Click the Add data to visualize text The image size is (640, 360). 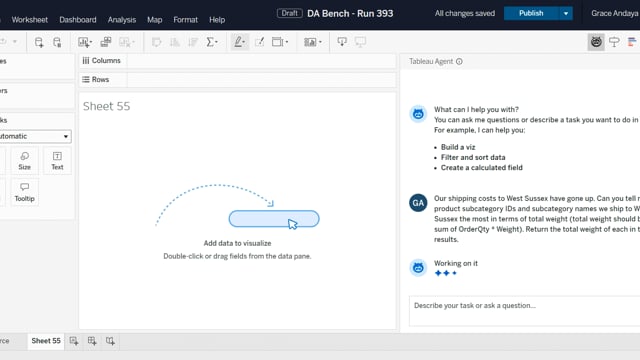(x=237, y=243)
